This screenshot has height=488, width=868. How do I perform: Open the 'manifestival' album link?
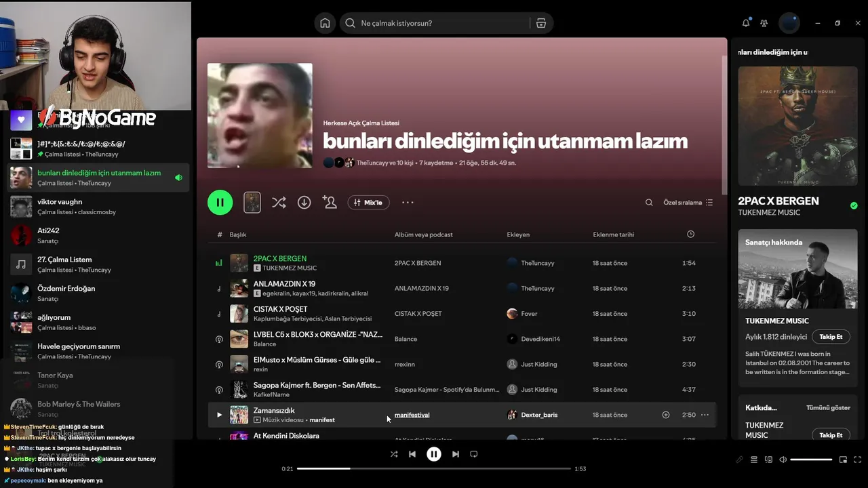tap(412, 415)
